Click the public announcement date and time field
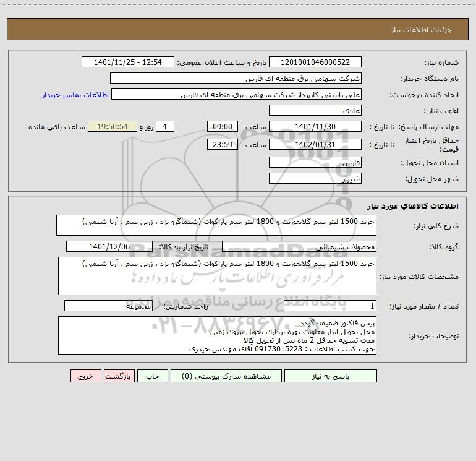476x461 pixels. (x=128, y=62)
